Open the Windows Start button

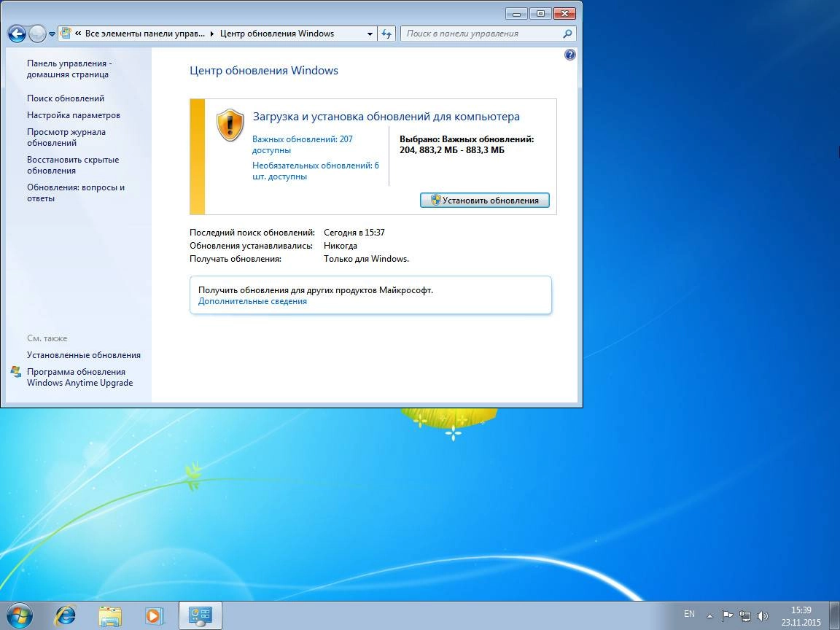pos(19,615)
